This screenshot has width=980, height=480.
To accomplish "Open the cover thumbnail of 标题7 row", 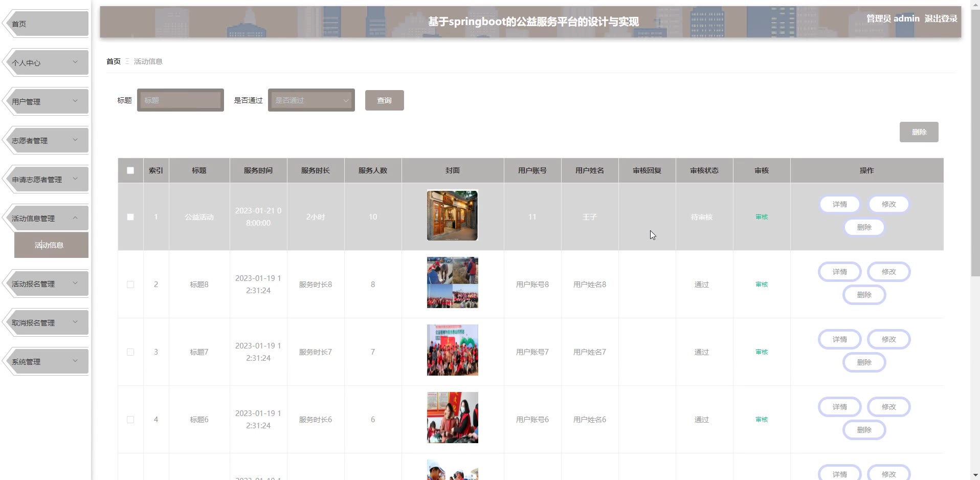I will [x=453, y=350].
